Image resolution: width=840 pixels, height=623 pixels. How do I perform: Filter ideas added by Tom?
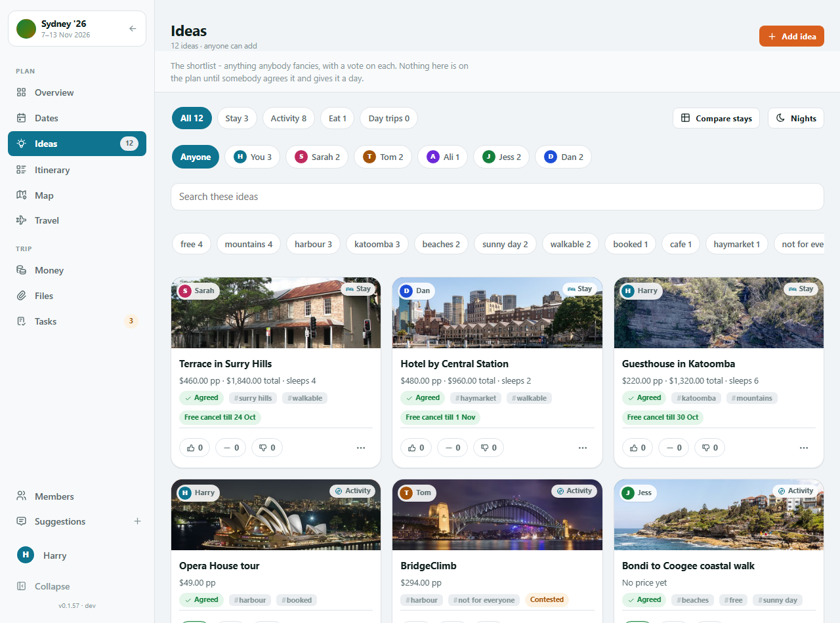(x=383, y=157)
